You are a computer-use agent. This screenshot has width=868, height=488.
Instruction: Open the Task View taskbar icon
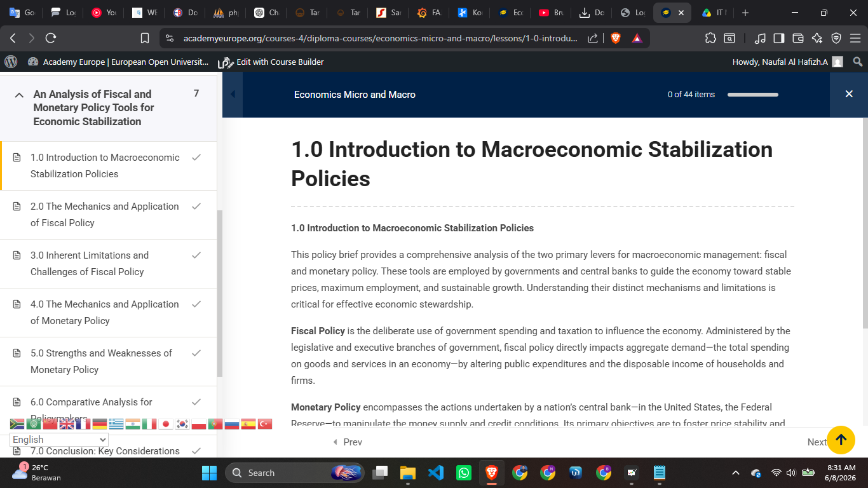(x=380, y=473)
